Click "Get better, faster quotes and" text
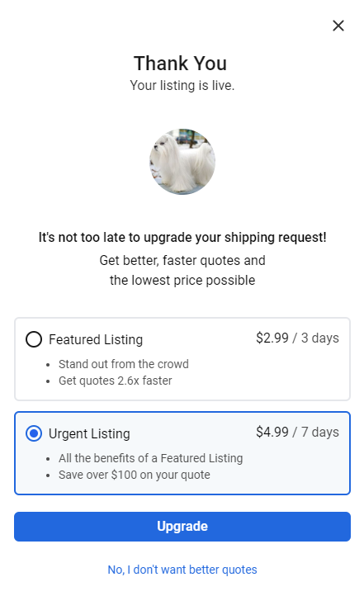Viewport: 364px width, 596px height. point(182,260)
